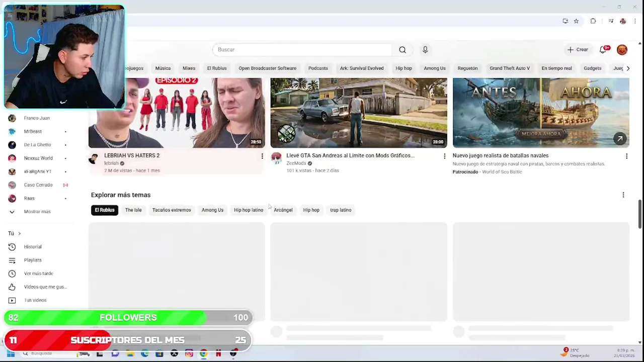
Task: Bookmark this page with the star icon
Action: coord(576,21)
